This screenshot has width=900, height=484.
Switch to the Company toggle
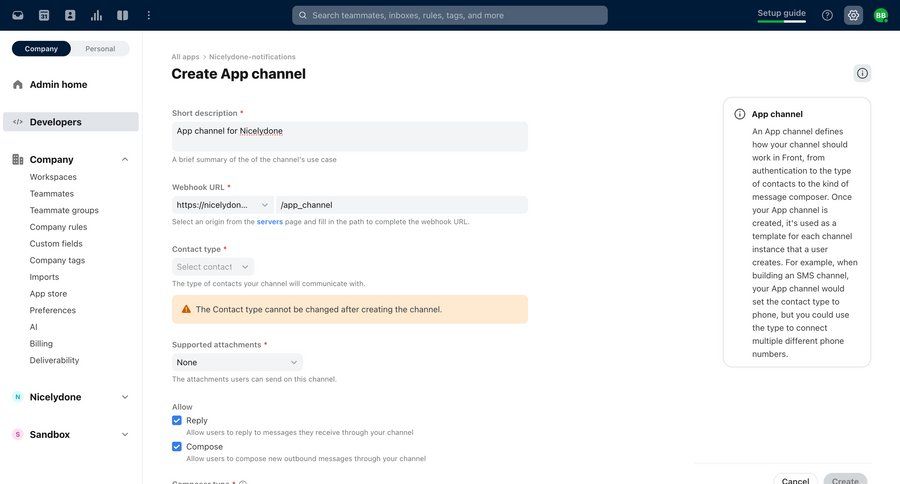[x=41, y=49]
